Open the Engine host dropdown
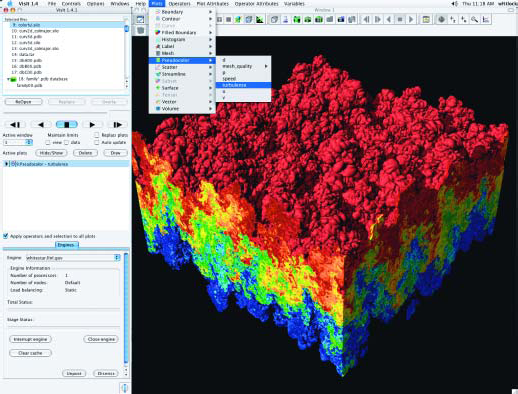This screenshot has height=394, width=518. [x=73, y=258]
